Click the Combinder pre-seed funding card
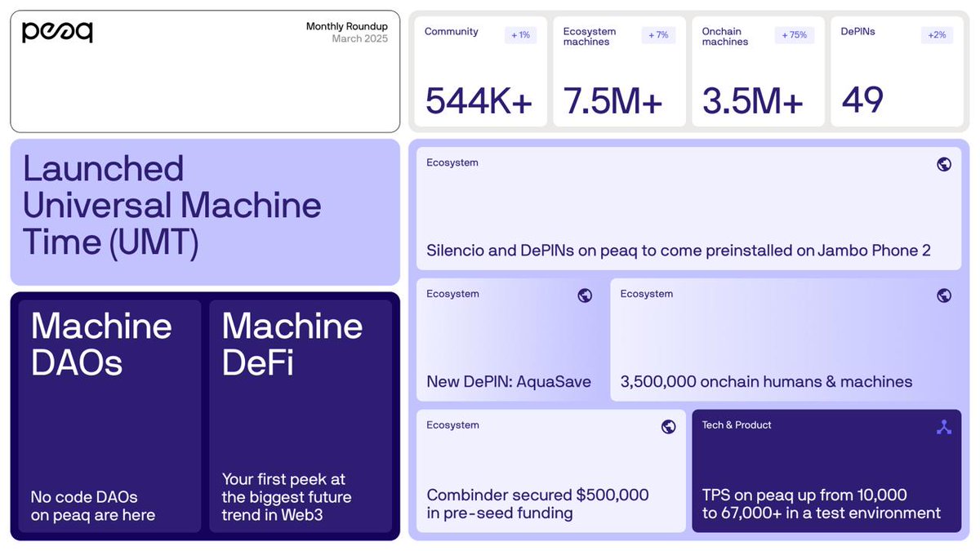Image resolution: width=980 pixels, height=551 pixels. pyautogui.click(x=550, y=471)
